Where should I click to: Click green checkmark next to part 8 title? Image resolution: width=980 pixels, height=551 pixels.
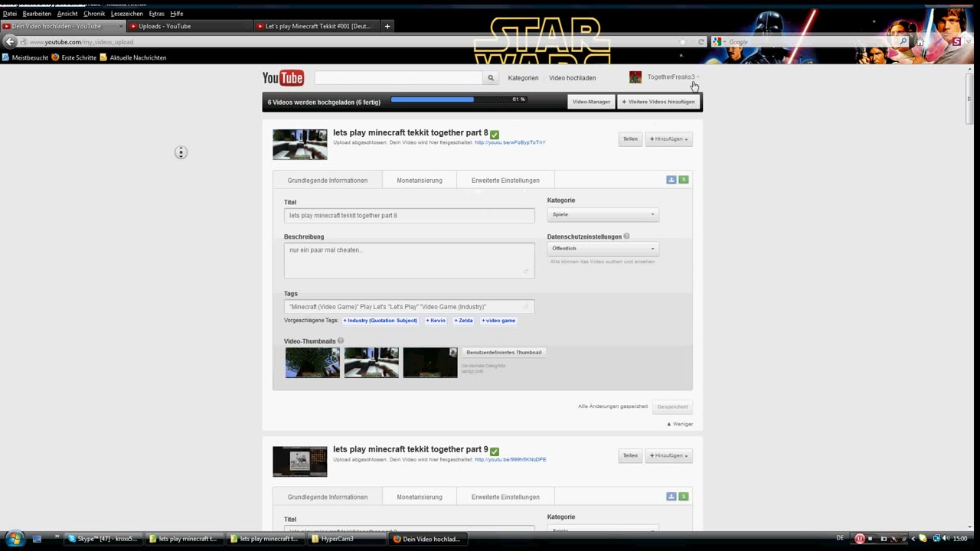[495, 134]
